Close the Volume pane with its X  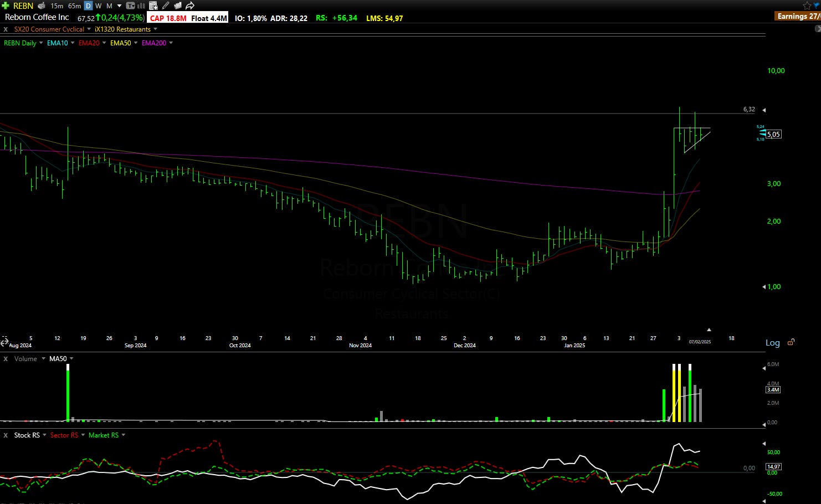(x=6, y=359)
